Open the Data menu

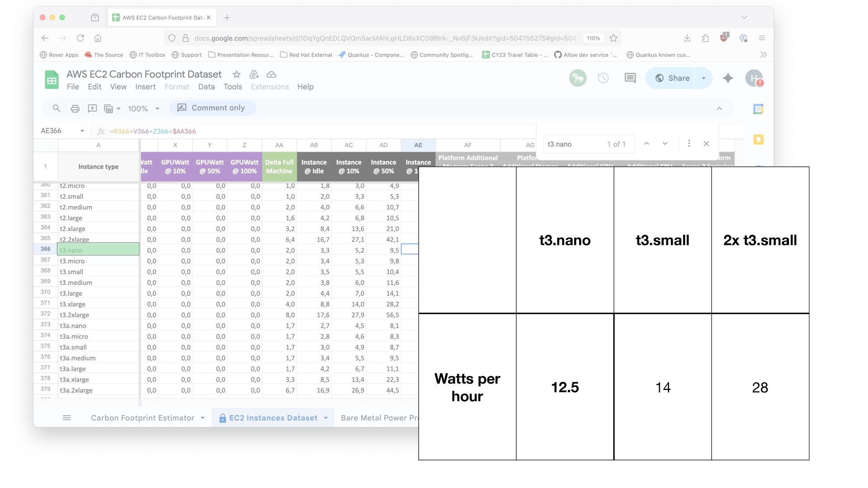pos(206,87)
